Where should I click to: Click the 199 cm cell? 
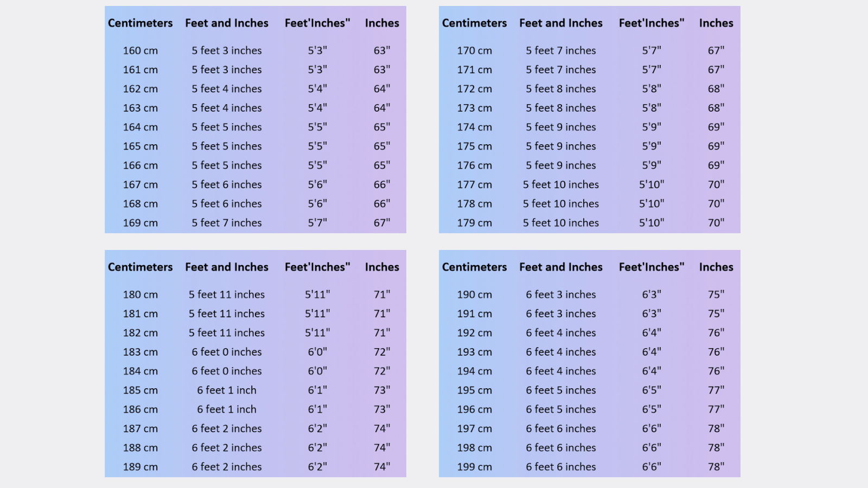[475, 467]
